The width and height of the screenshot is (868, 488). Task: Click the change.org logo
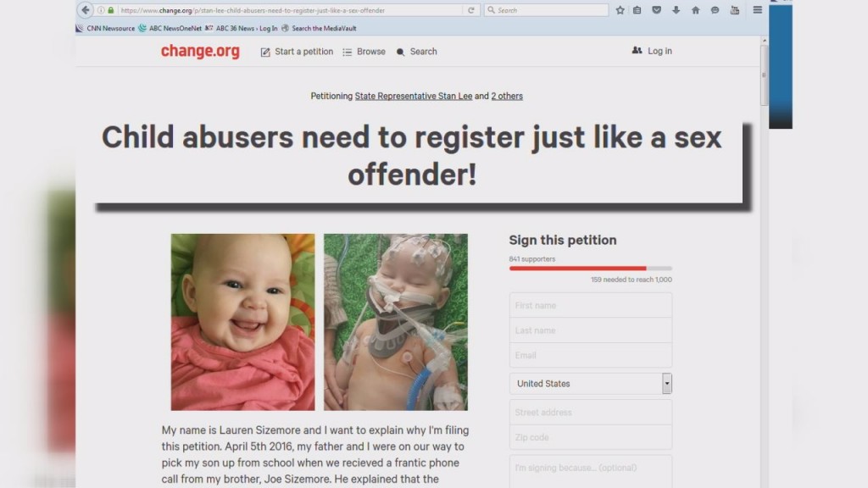pos(200,51)
